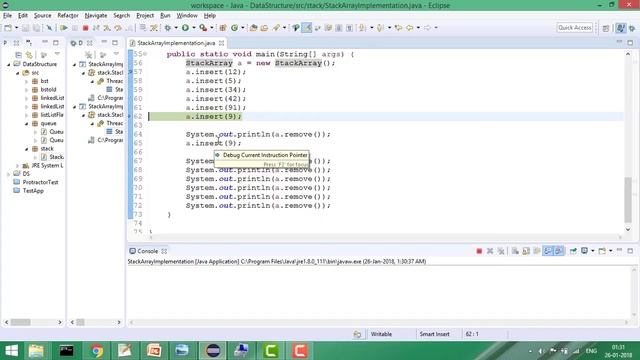This screenshot has height=360, width=640.
Task: Open File Explorer from the taskbar
Action: point(36,351)
